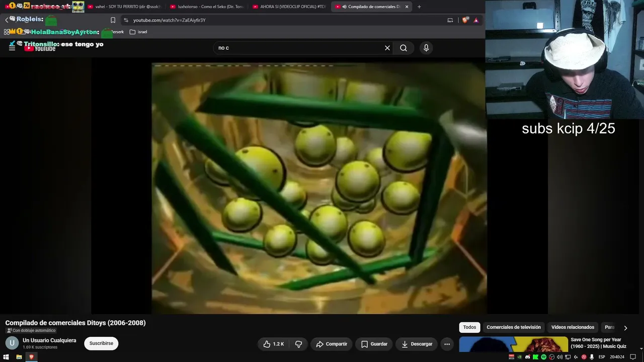
Task: Like the video with thumbs-up button
Action: tap(273, 344)
